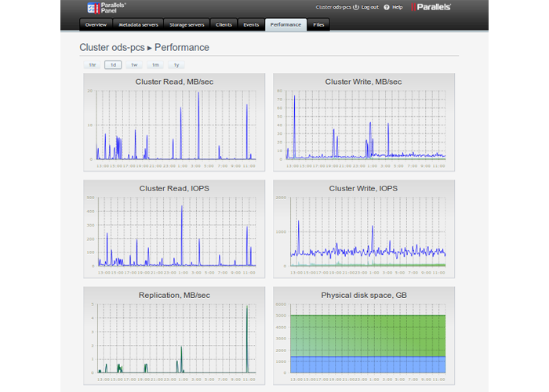Select the 1hr time range

[x=93, y=65]
